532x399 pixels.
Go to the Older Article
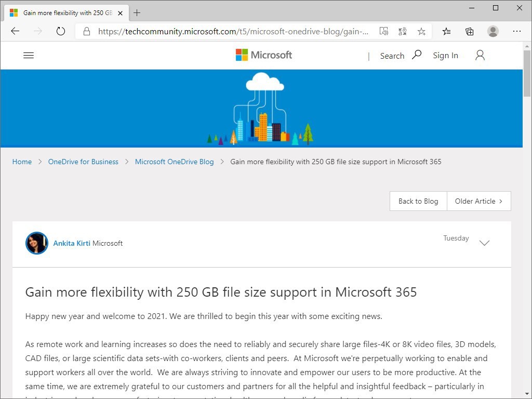478,201
